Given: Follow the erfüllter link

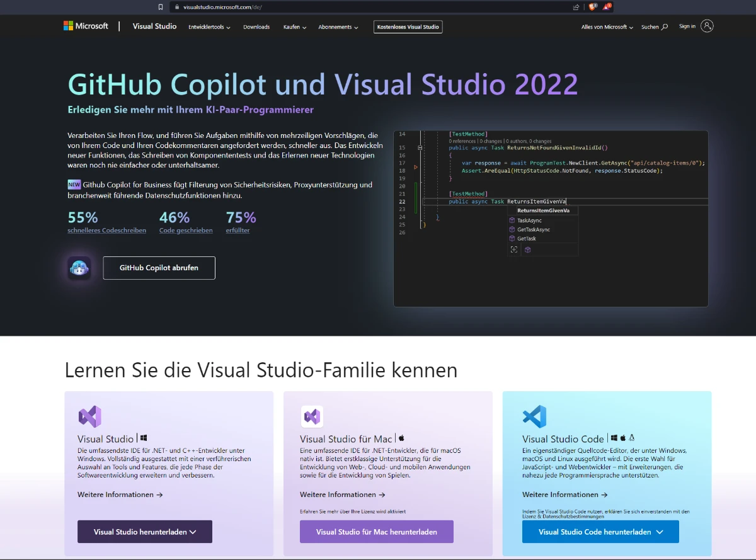Looking at the screenshot, I should pyautogui.click(x=238, y=231).
